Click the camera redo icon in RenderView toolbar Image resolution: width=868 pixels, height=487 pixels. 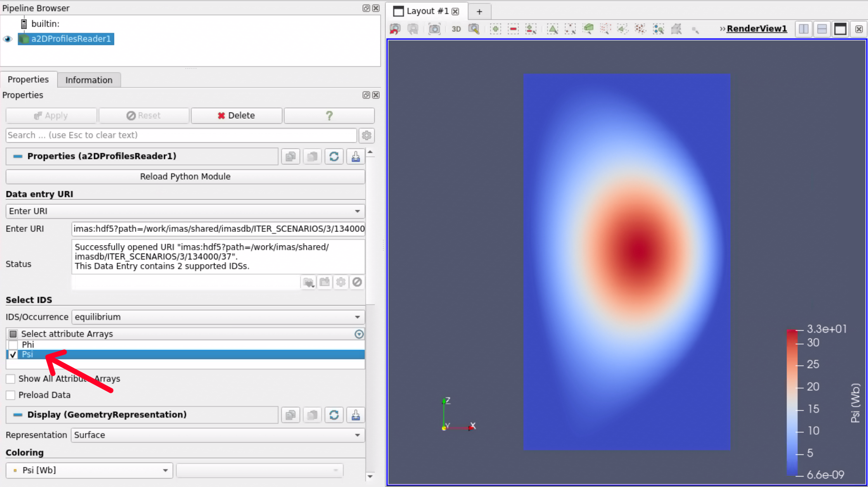click(413, 29)
